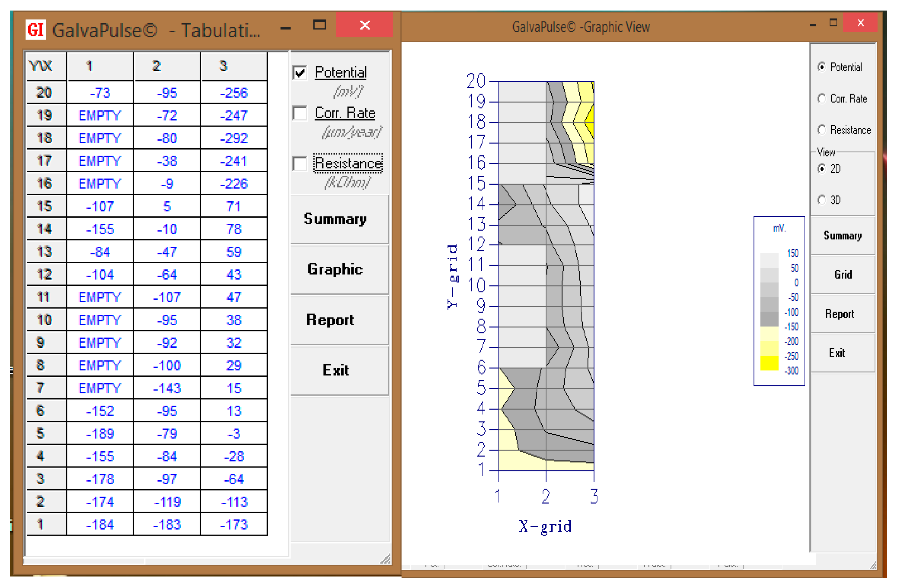897x588 pixels.
Task: Click the GI logo icon in title bar
Action: pos(35,29)
